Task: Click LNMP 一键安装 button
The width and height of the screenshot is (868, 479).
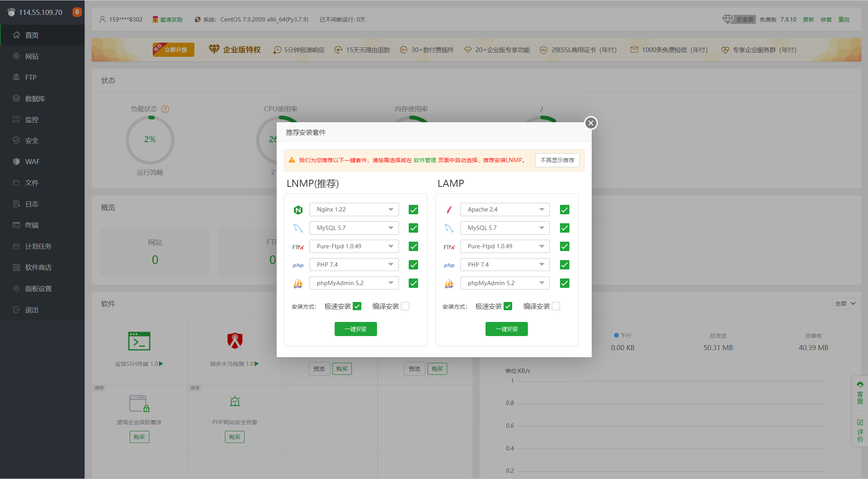Action: (x=356, y=329)
